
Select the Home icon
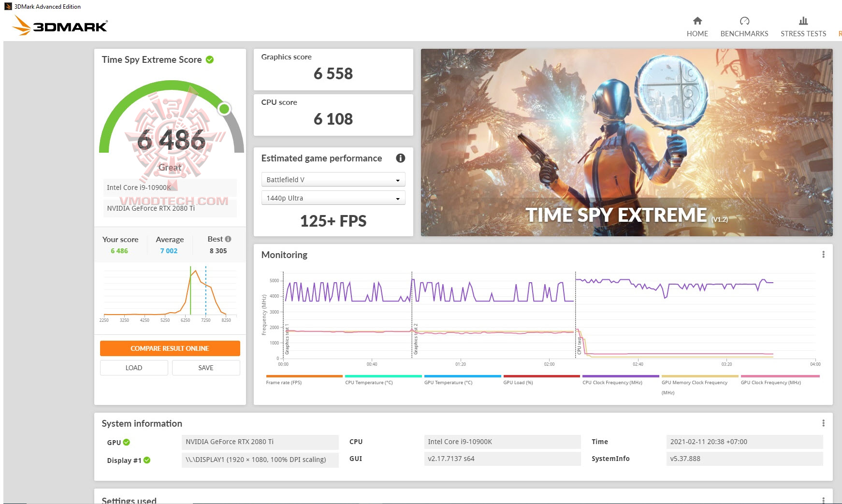pyautogui.click(x=697, y=21)
